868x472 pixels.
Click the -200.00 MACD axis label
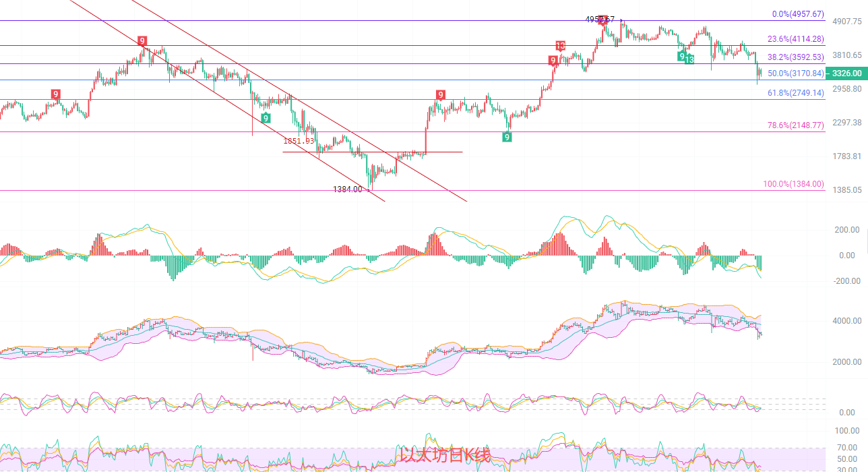pyautogui.click(x=847, y=281)
